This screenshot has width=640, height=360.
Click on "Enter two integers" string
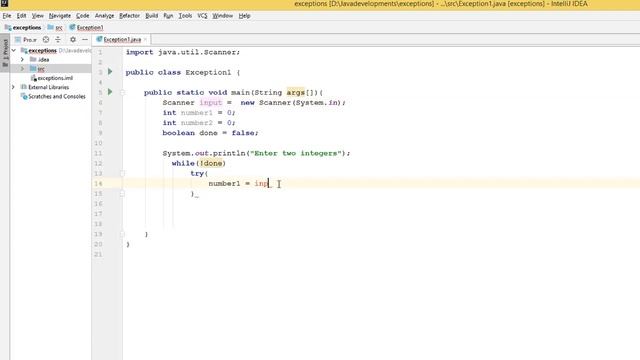[x=296, y=153]
